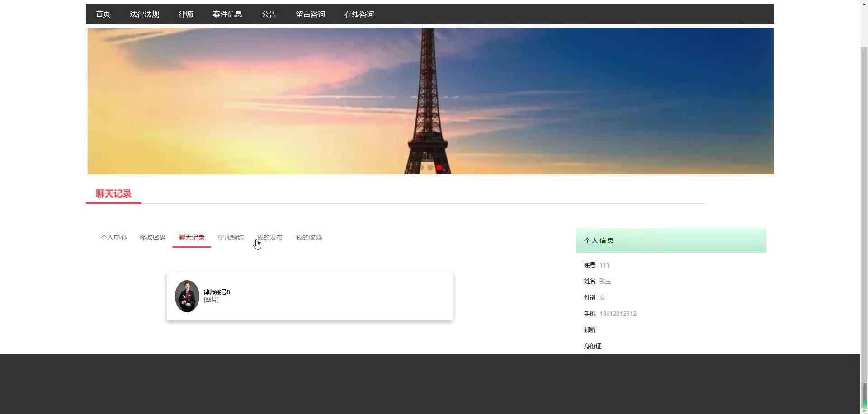
Task: Select the middle carousel indicator dot
Action: (430, 167)
